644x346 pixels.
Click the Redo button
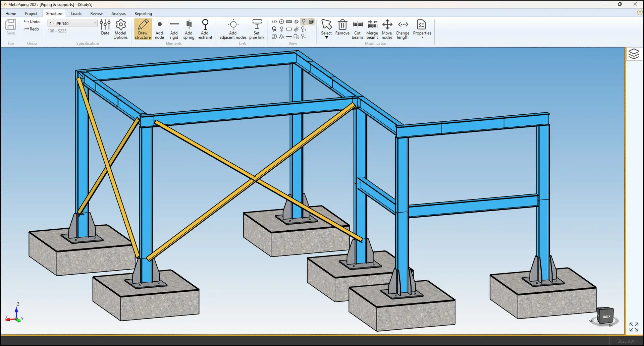click(x=31, y=29)
